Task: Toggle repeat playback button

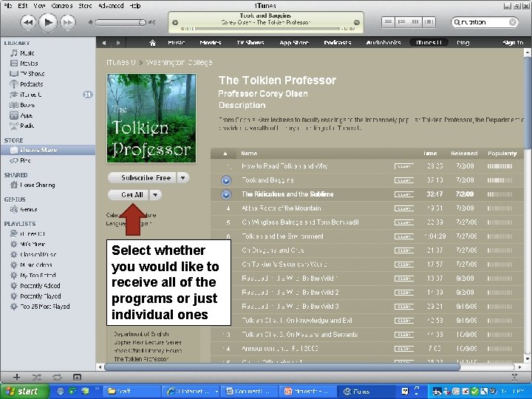Action: (x=57, y=378)
